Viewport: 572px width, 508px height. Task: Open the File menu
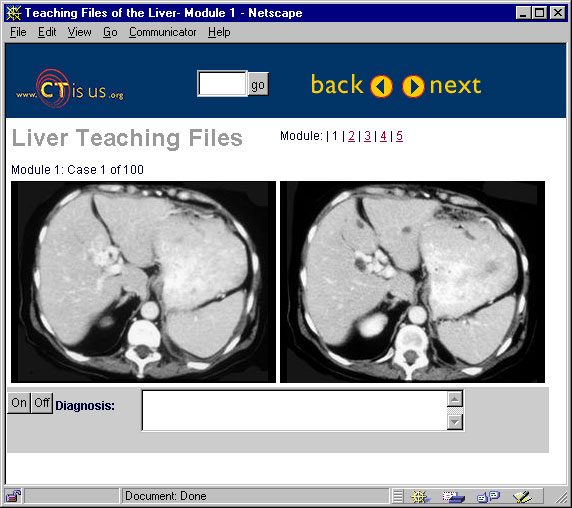click(x=18, y=32)
